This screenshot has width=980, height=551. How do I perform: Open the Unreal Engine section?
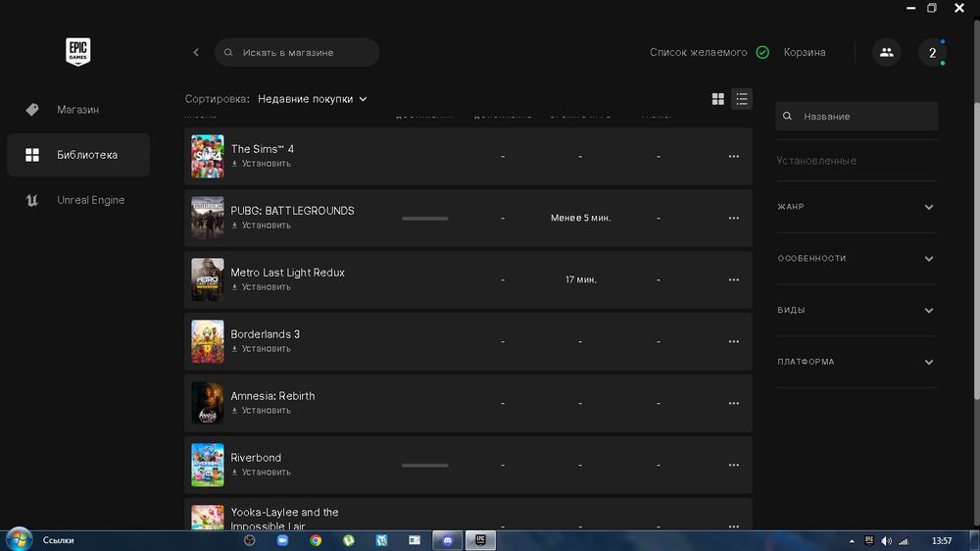[78, 200]
